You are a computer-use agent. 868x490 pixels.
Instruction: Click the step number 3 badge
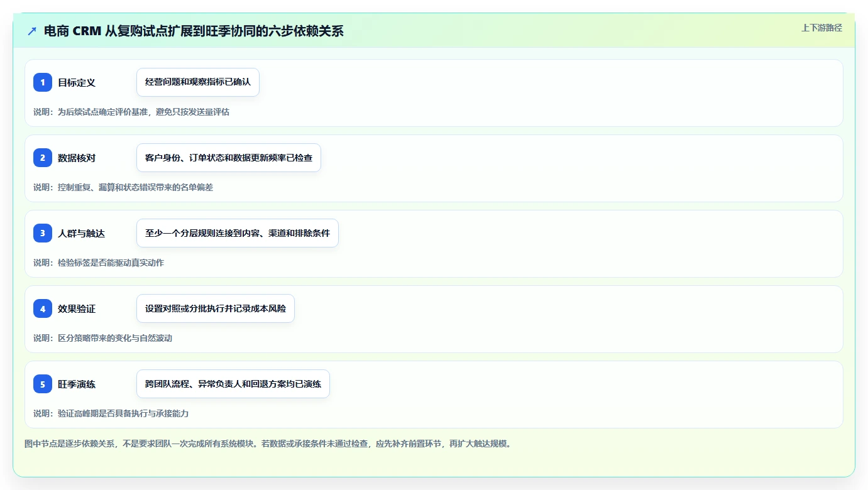click(43, 233)
